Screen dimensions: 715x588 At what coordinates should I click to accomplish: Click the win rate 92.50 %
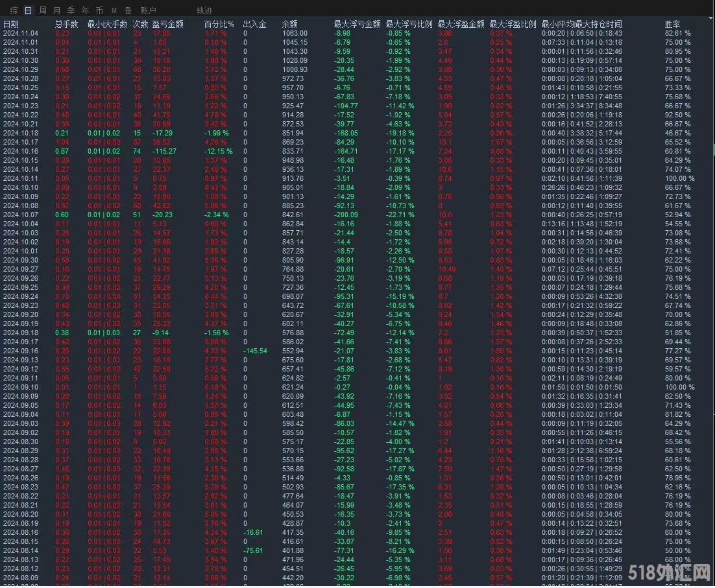pos(677,115)
